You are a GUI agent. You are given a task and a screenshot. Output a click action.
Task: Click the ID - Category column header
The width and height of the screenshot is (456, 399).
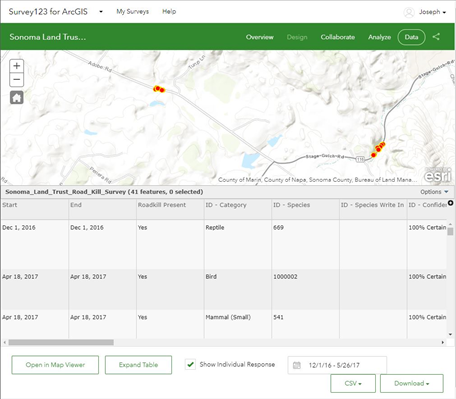[x=238, y=209]
